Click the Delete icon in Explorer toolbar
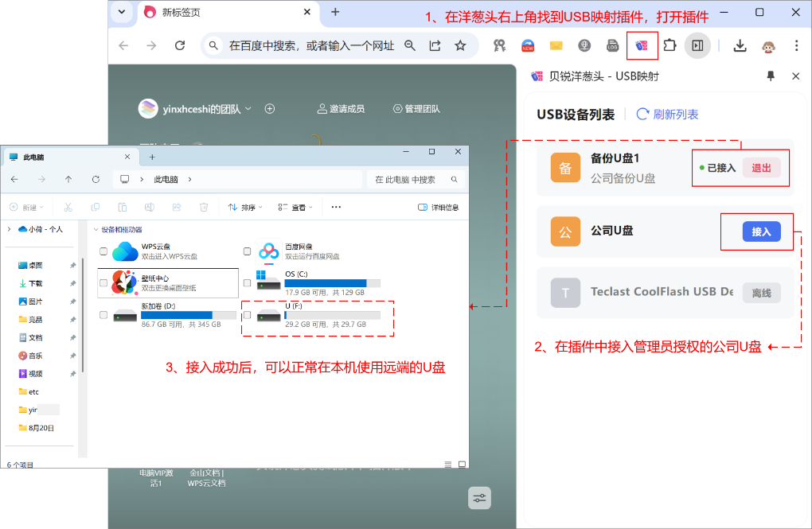 tap(203, 207)
